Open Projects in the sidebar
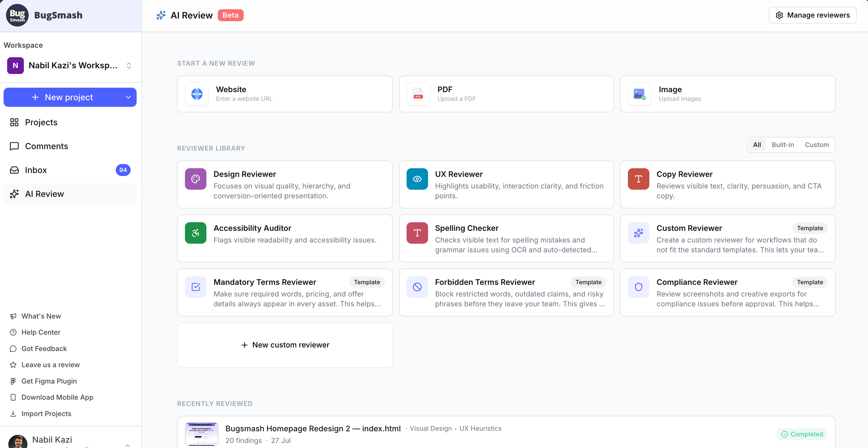868x448 pixels. point(70,122)
